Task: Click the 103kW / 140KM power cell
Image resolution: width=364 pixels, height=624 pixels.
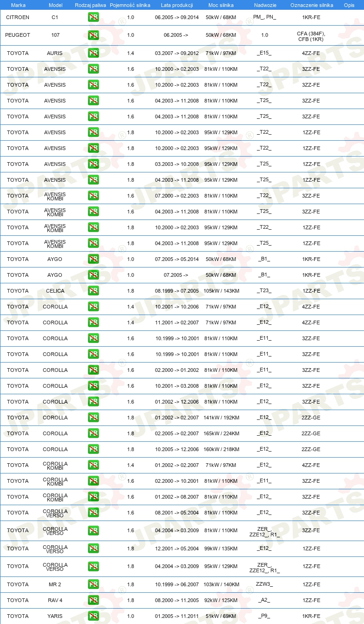Action: click(x=221, y=584)
